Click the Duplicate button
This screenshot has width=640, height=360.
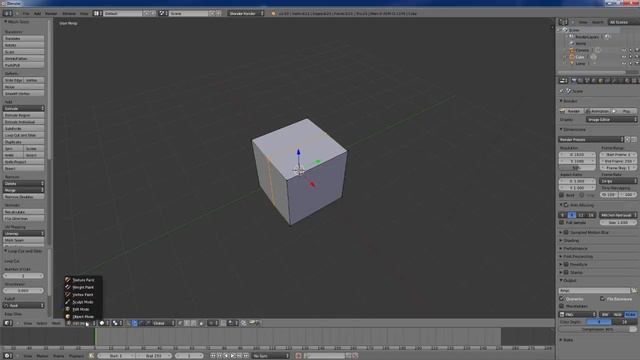point(24,142)
